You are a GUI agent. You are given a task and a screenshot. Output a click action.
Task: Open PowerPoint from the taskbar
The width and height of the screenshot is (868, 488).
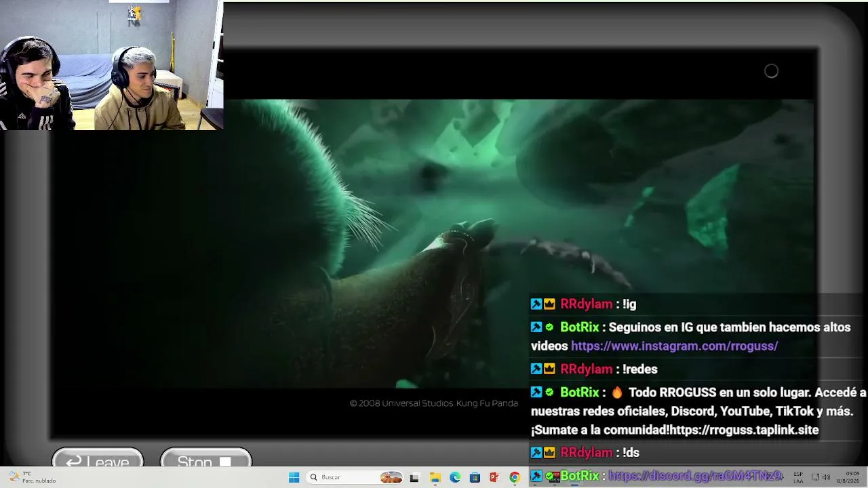pos(494,477)
